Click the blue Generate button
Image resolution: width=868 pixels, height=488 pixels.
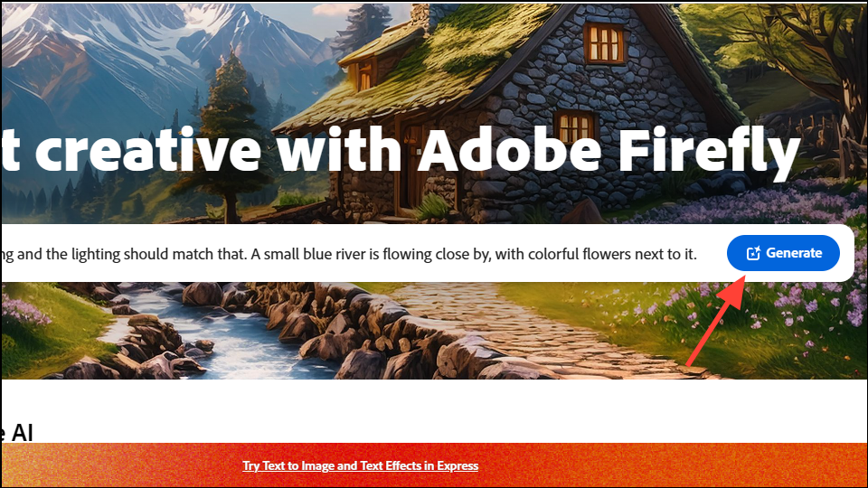tap(783, 253)
